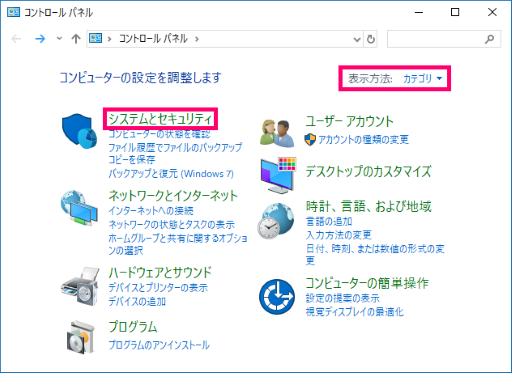512x373 pixels.
Task: Click the User Accounts people icon
Action: tap(277, 133)
